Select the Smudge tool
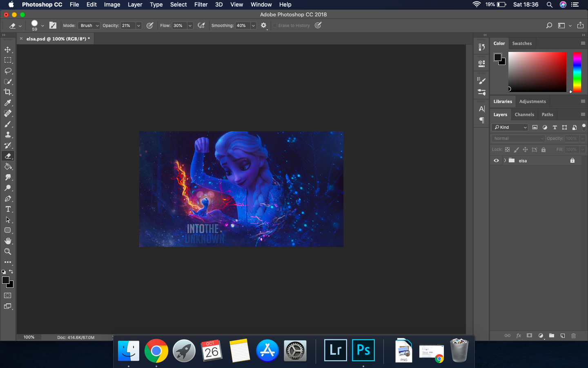 click(8, 177)
